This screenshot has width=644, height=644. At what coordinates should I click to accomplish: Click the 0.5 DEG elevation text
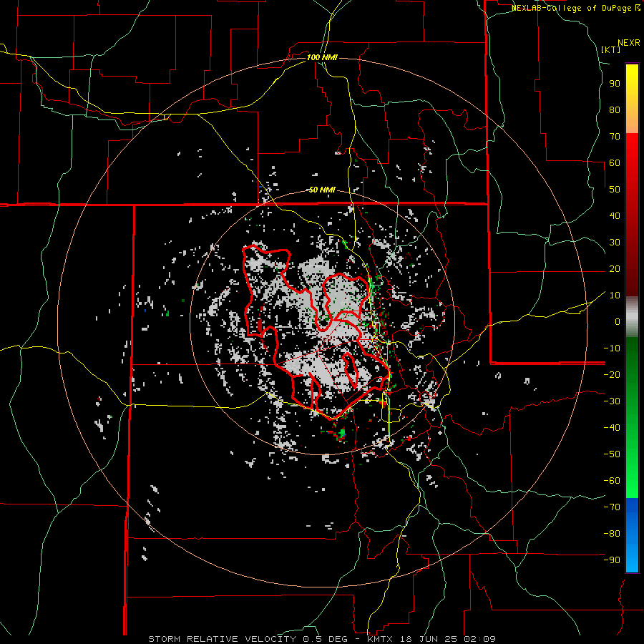point(325,639)
